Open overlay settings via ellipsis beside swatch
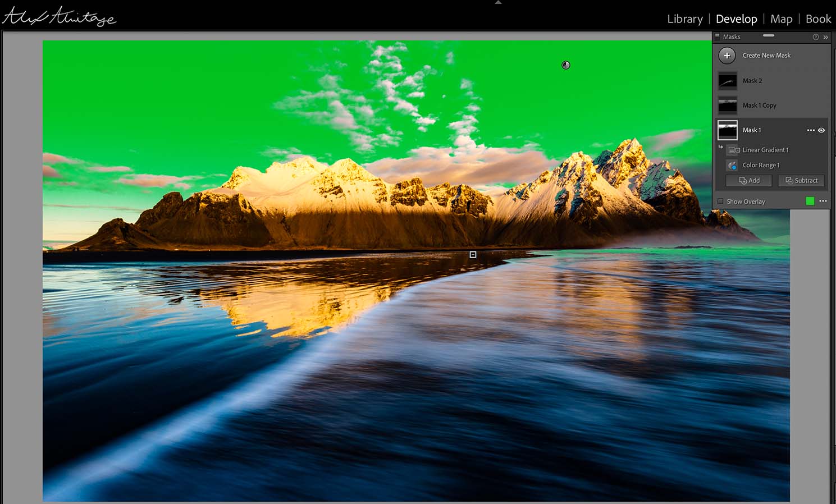Viewport: 836px width, 504px height. [x=823, y=200]
